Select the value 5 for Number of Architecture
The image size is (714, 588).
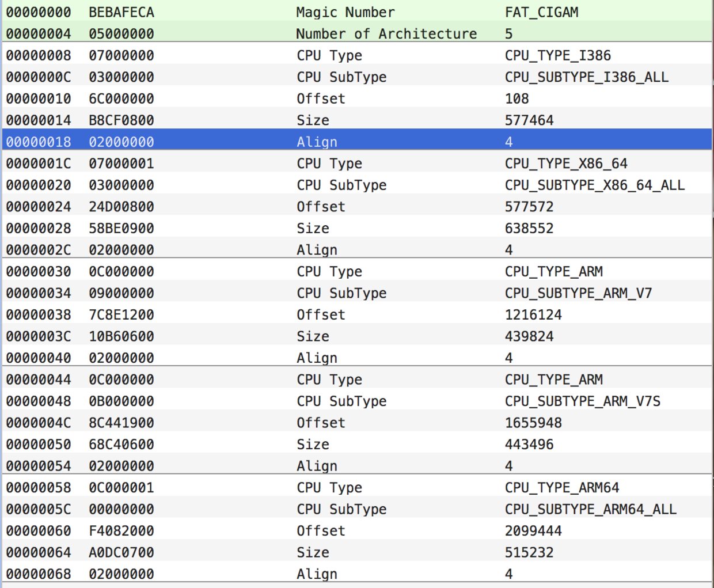(508, 34)
